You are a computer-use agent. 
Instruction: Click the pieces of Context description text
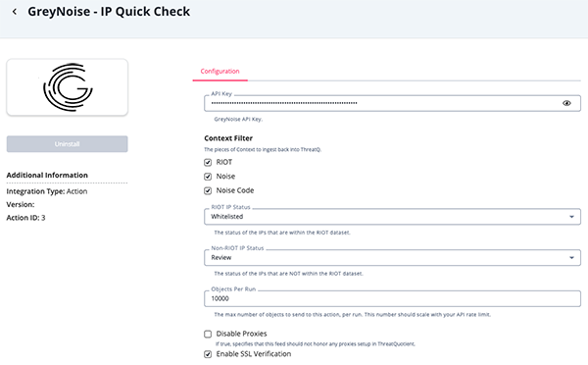pyautogui.click(x=263, y=149)
